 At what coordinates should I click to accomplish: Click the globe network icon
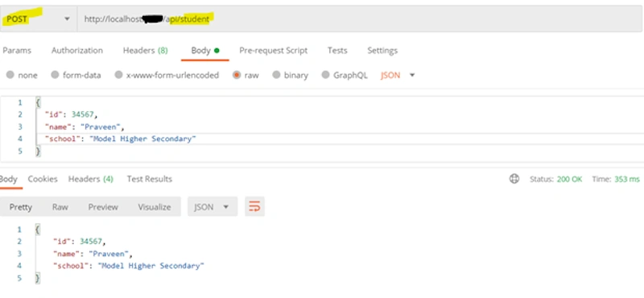coord(514,179)
